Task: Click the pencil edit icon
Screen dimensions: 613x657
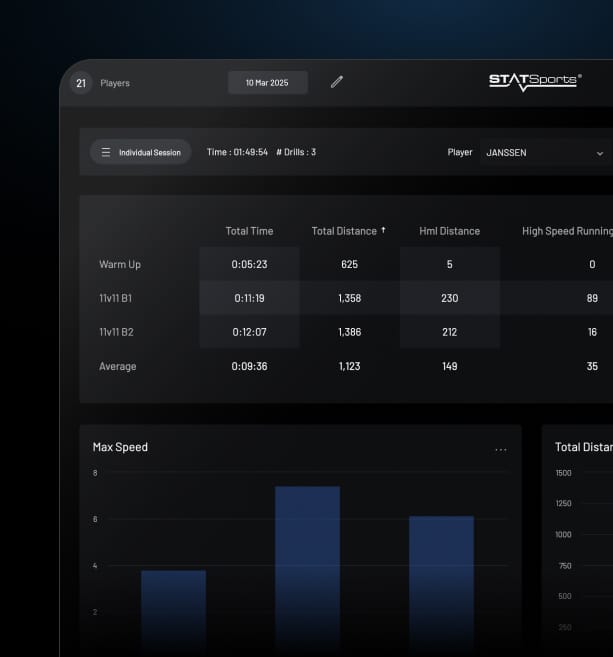Action: point(337,82)
